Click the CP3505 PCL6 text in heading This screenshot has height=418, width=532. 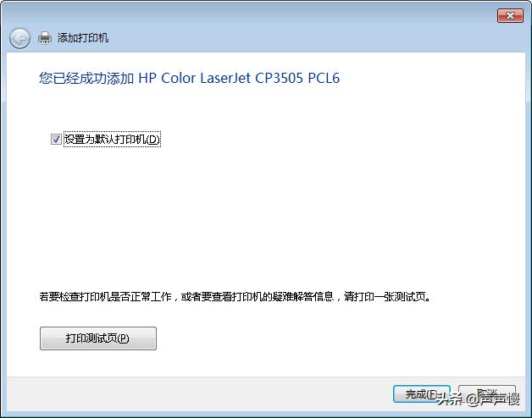click(297, 78)
